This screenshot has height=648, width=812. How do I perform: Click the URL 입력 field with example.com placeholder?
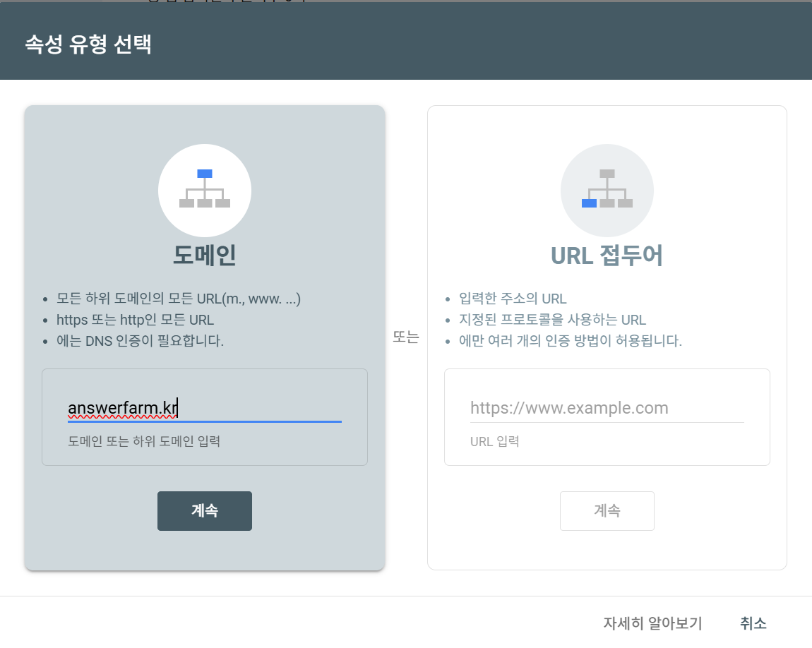[607, 408]
